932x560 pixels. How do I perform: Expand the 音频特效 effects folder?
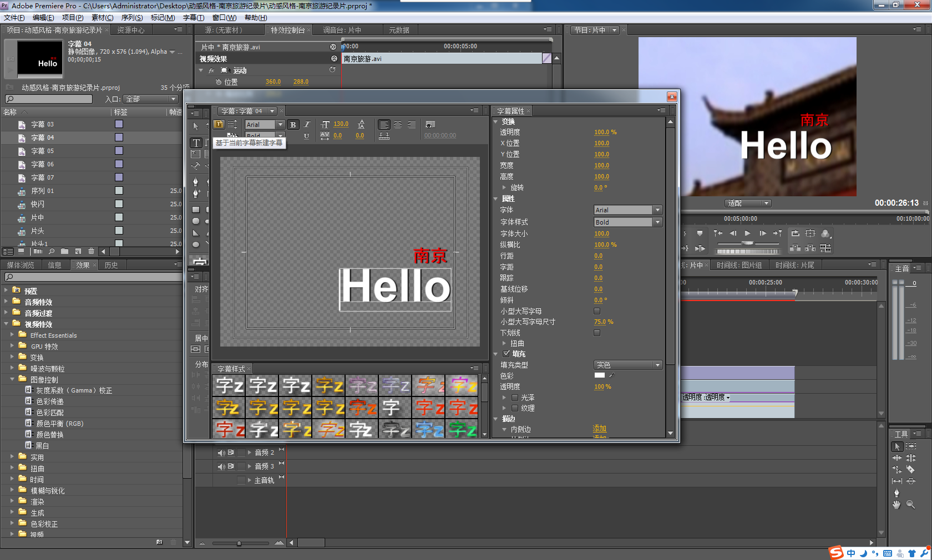6,302
